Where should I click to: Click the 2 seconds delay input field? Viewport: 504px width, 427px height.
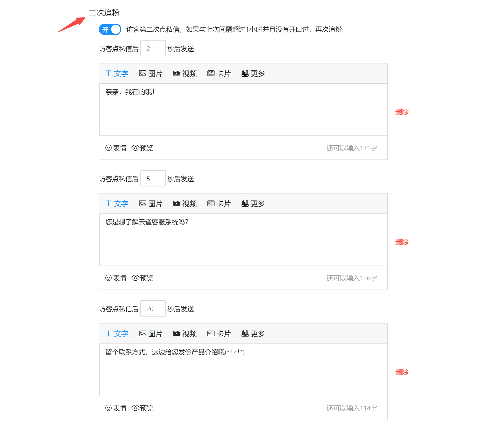[153, 48]
